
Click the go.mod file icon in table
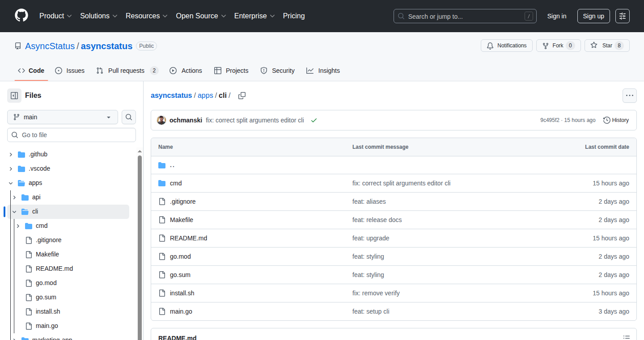162,256
